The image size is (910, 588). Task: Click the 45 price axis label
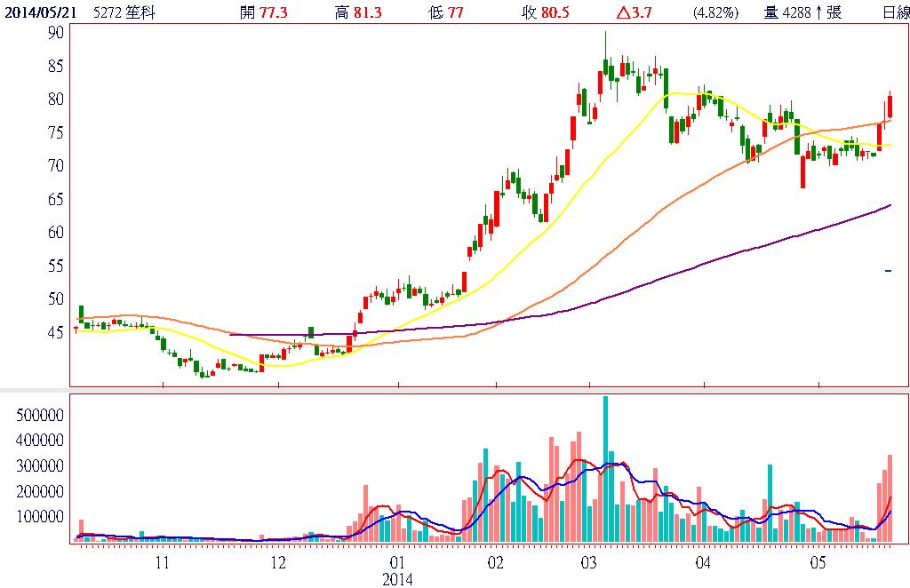[55, 332]
